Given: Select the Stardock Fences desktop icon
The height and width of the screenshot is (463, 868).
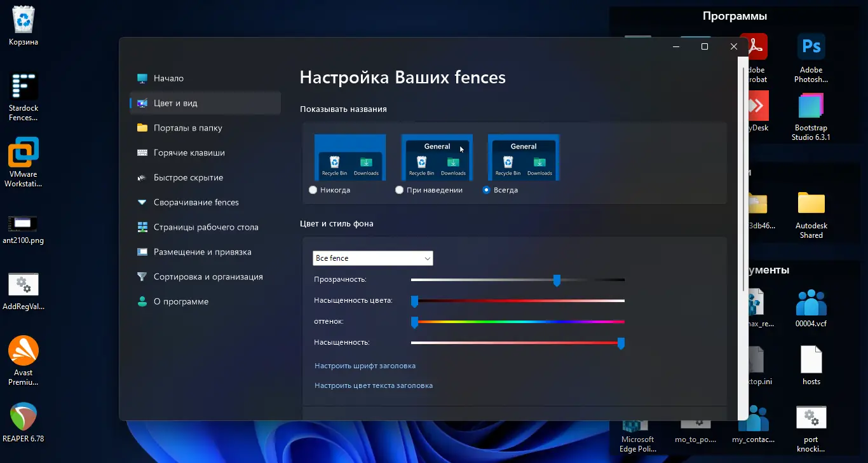Looking at the screenshot, I should pyautogui.click(x=24, y=97).
